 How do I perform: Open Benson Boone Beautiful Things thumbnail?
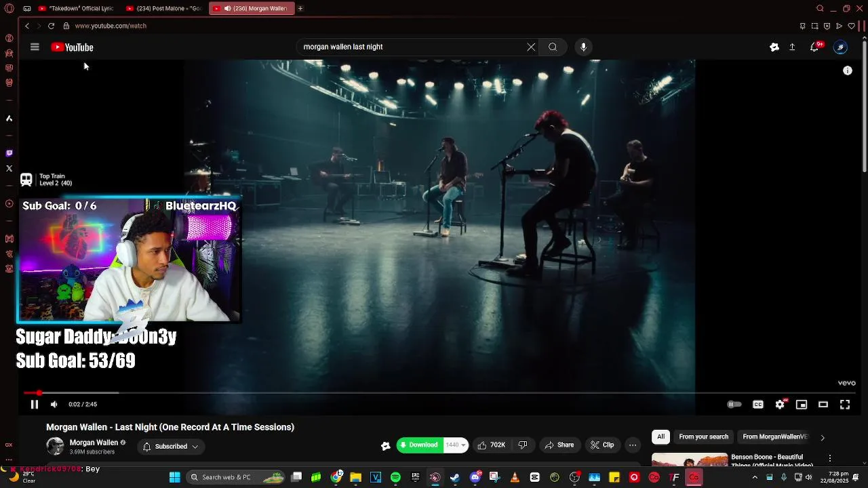(690, 460)
